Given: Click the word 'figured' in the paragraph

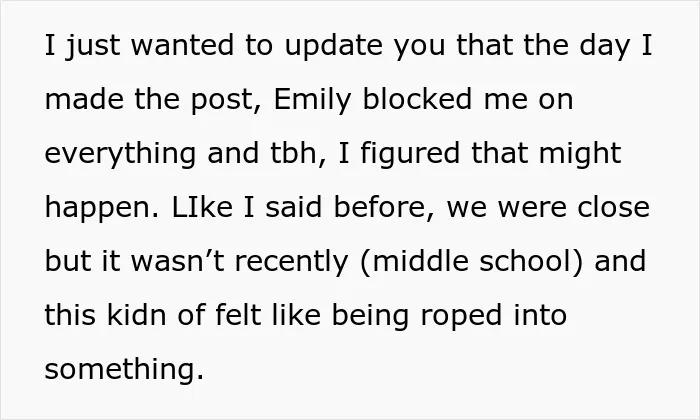Looking at the screenshot, I should [x=410, y=154].
